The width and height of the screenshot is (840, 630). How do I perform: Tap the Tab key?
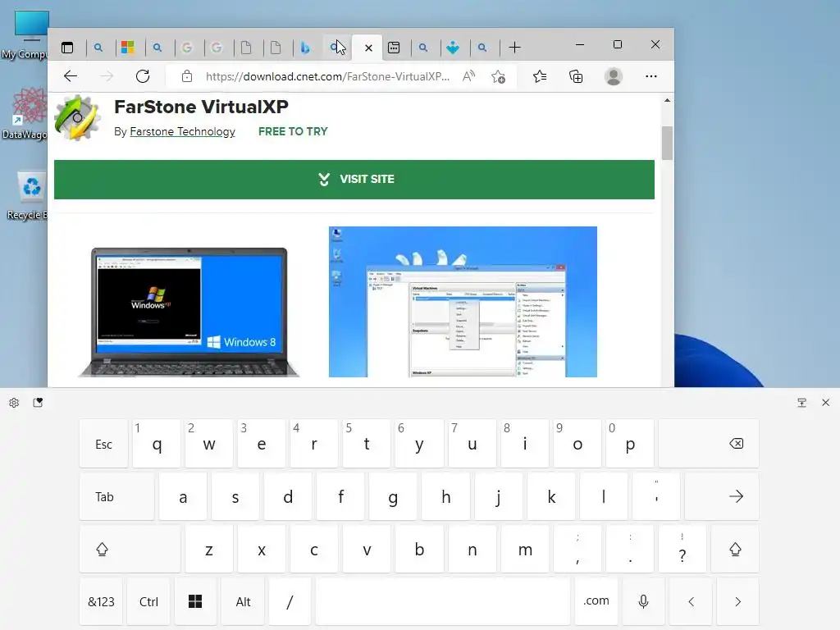[116, 496]
